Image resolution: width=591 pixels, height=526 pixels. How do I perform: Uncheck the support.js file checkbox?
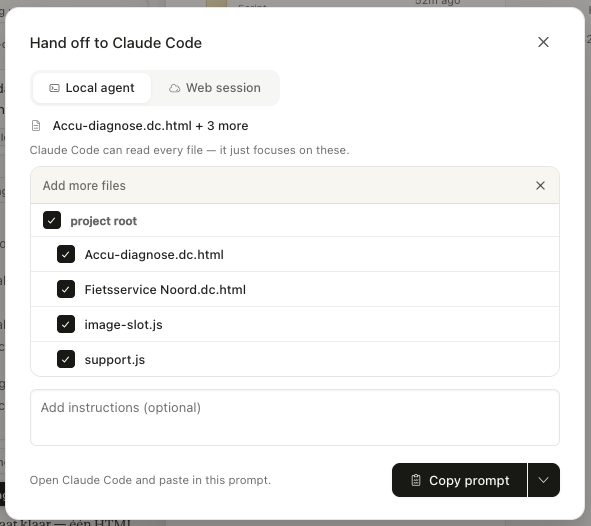[66, 359]
